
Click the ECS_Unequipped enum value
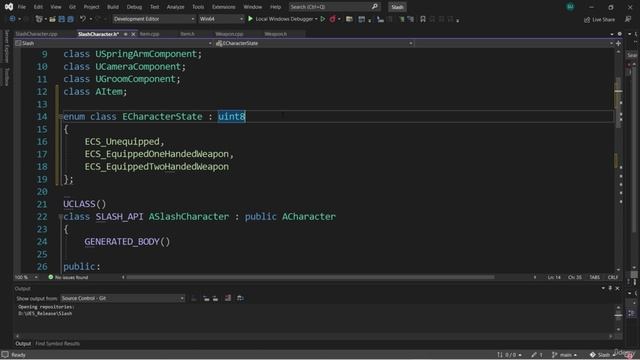(x=122, y=142)
